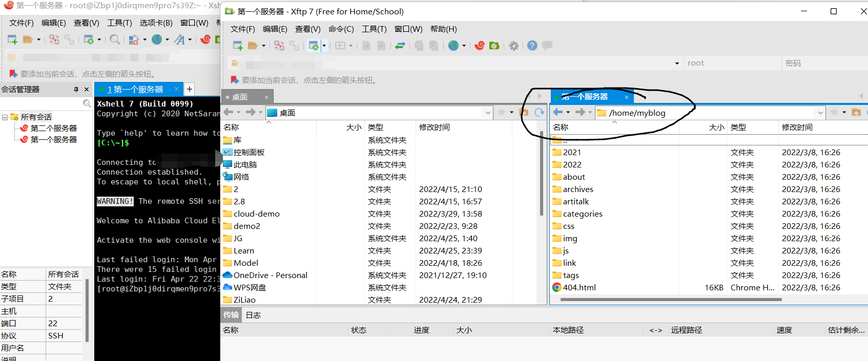Open dropdown beside favorites star in local pane

512,112
